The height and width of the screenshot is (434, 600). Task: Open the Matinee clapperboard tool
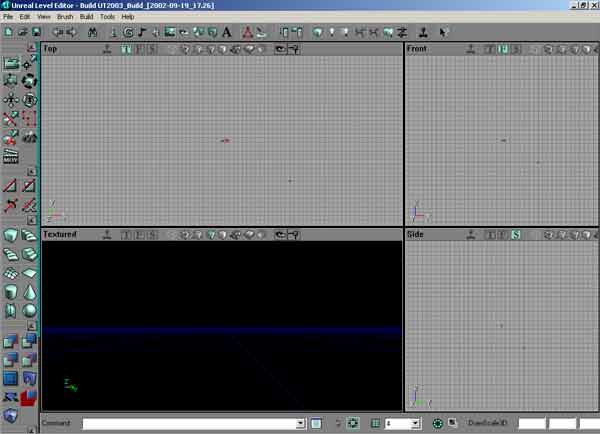[x=11, y=156]
